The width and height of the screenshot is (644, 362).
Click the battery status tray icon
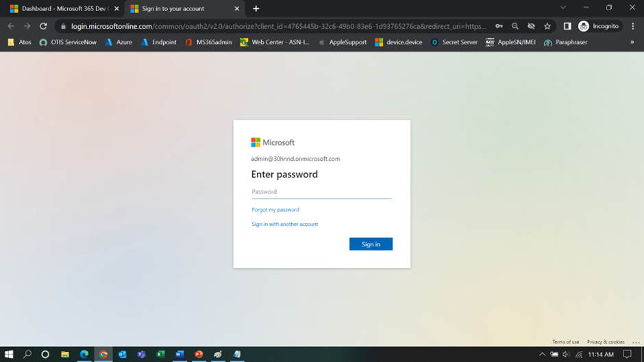click(x=554, y=354)
